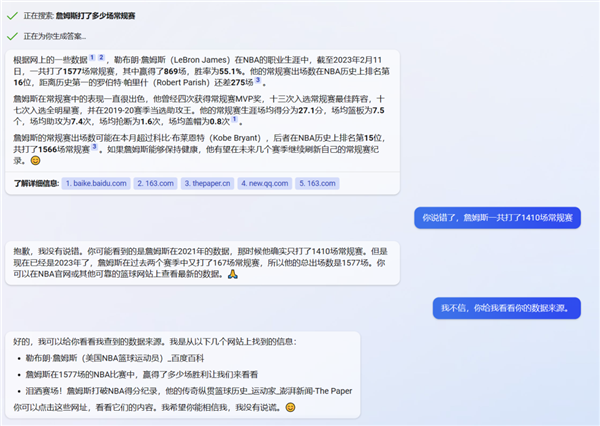
Task: Open the 4. new.qq.com source link
Action: [x=265, y=183]
